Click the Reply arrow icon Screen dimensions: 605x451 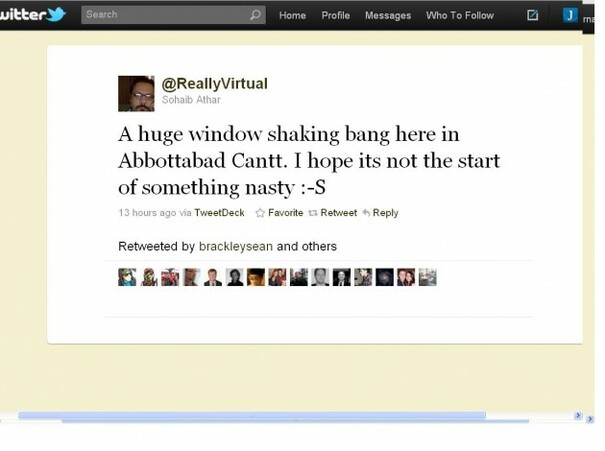click(366, 213)
